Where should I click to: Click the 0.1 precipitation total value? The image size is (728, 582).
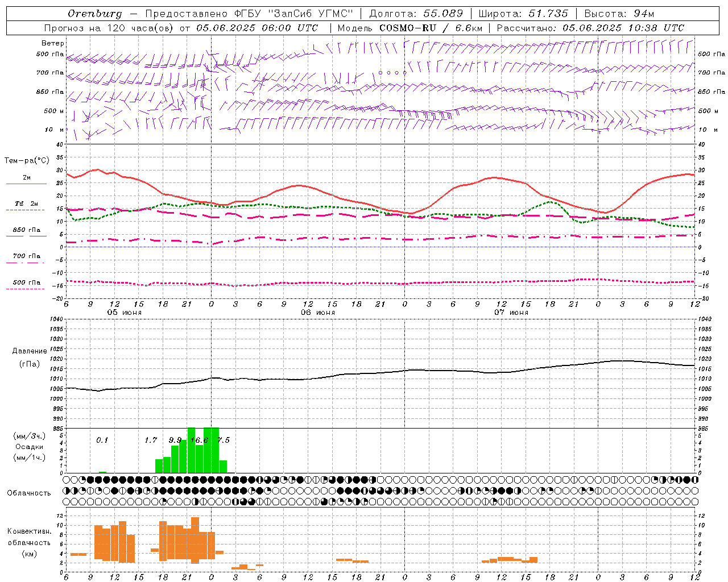pyautogui.click(x=102, y=440)
